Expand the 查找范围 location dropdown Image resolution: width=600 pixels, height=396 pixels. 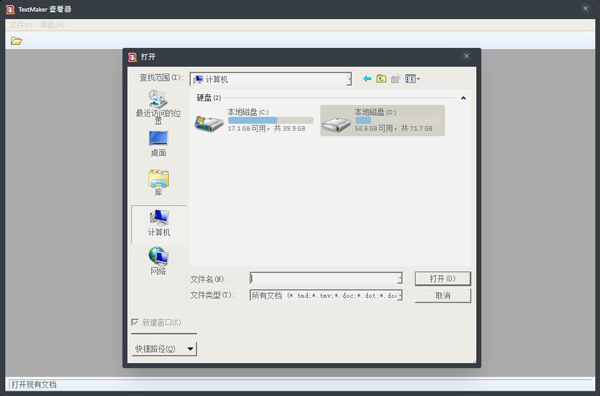click(x=349, y=79)
